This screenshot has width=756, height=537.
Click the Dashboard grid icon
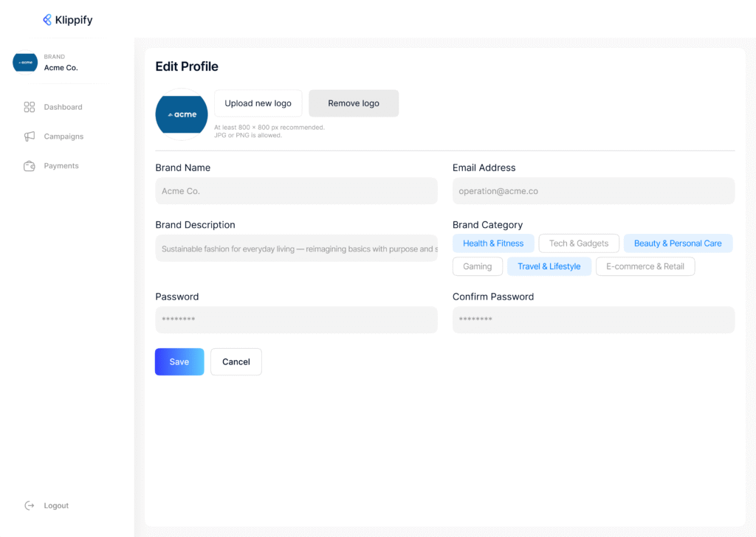click(30, 107)
